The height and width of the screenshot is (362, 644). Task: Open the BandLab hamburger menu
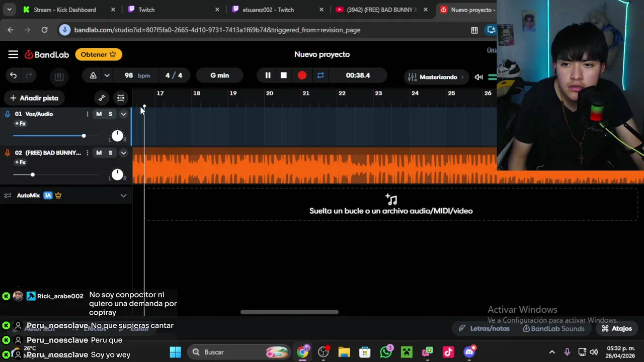(x=13, y=54)
